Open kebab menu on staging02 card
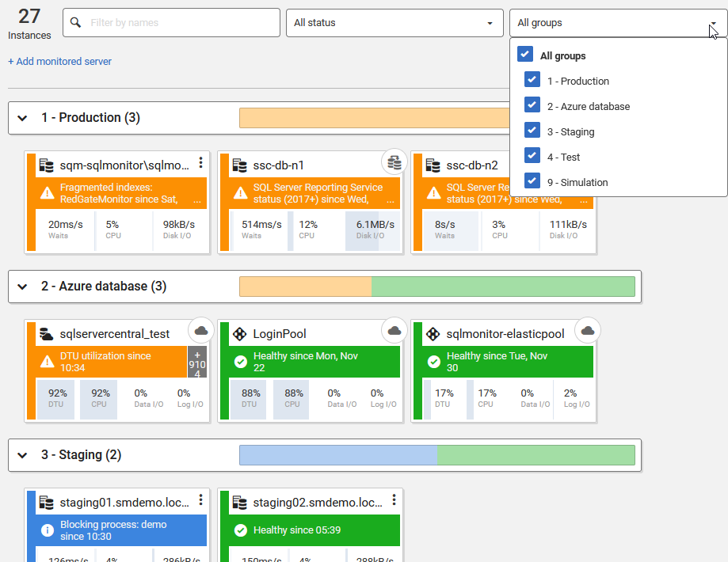The height and width of the screenshot is (562, 728). (394, 500)
